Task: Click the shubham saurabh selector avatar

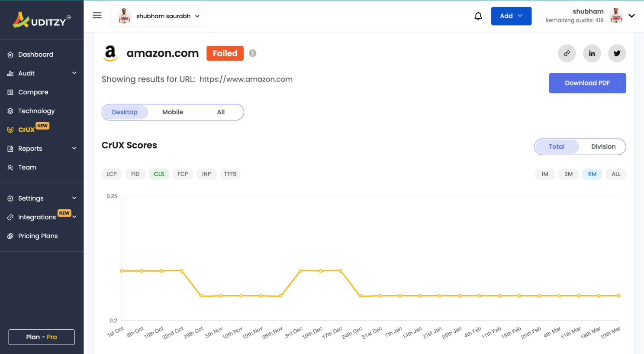Action: click(124, 16)
